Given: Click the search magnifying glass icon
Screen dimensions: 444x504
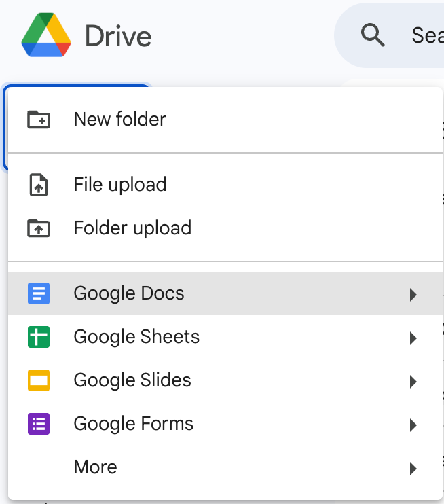Looking at the screenshot, I should click(x=373, y=34).
